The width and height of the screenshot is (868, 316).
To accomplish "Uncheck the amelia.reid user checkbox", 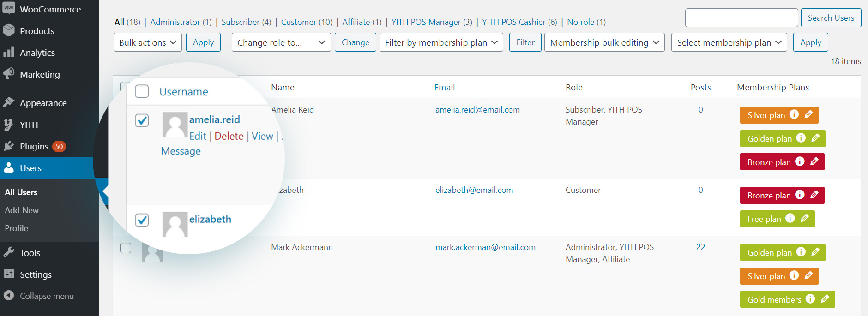I will tap(142, 120).
